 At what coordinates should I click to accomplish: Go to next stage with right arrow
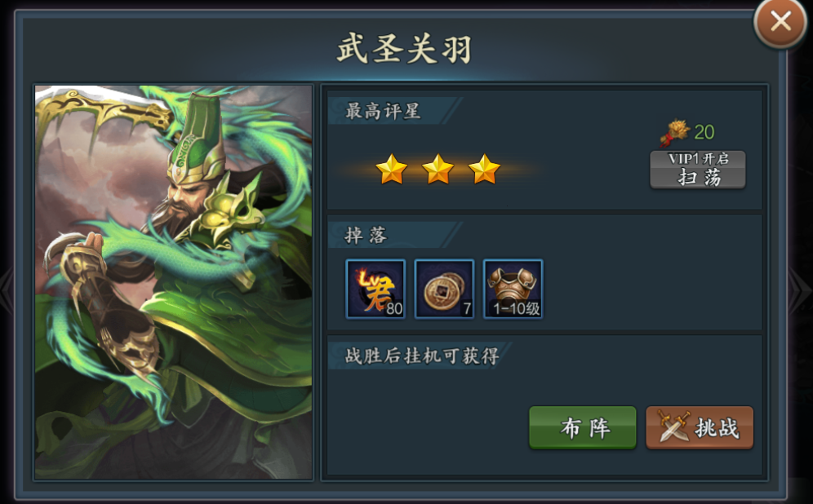pos(801,290)
